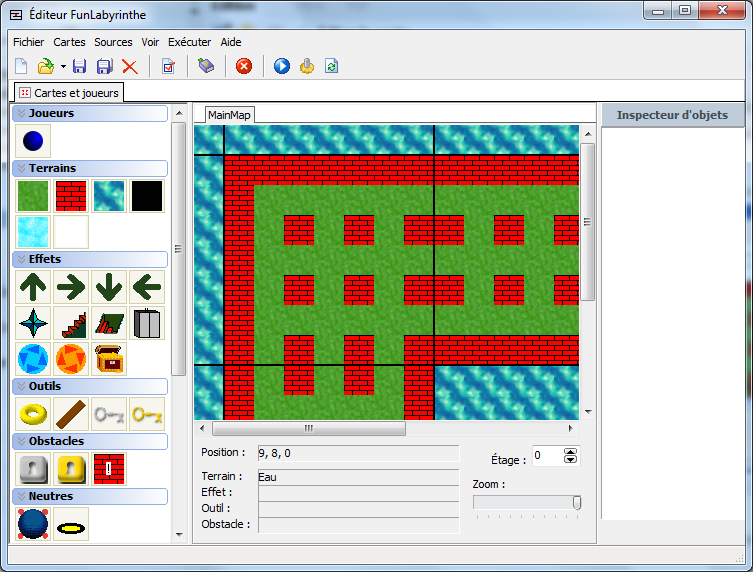Open the Cartes menu
The height and width of the screenshot is (572, 753).
[x=69, y=42]
